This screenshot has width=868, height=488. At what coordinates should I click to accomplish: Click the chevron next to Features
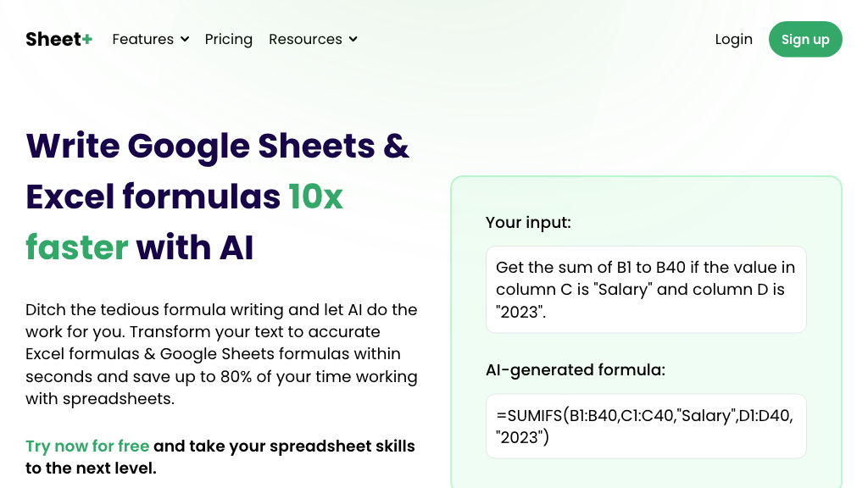tap(186, 40)
